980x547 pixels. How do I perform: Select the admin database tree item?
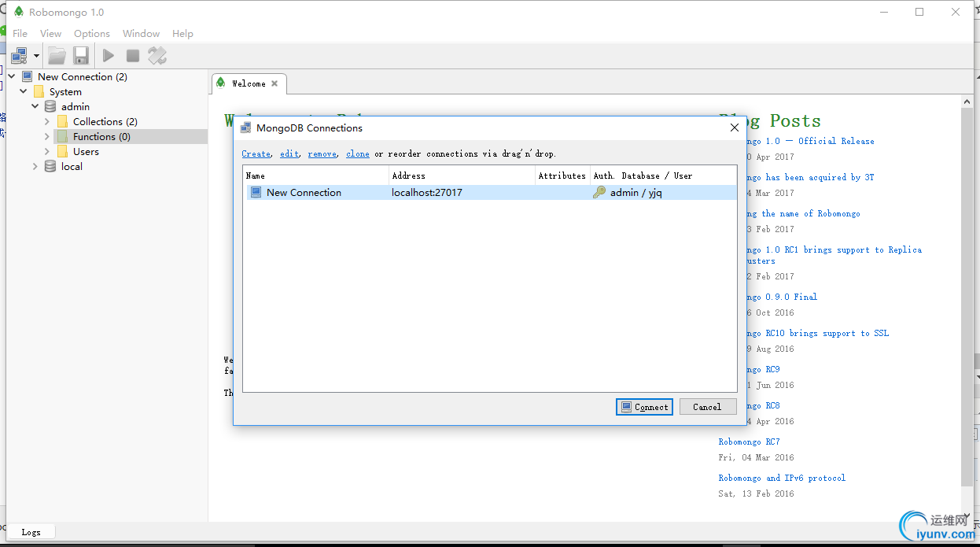coord(76,107)
